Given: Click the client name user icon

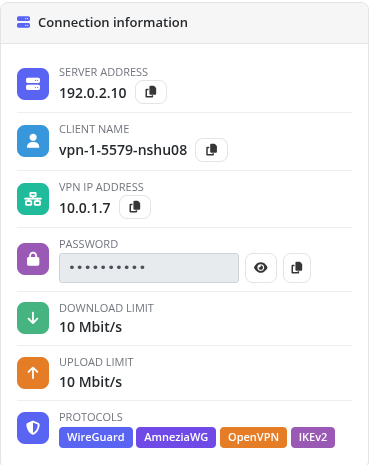Looking at the screenshot, I should click(x=33, y=141).
